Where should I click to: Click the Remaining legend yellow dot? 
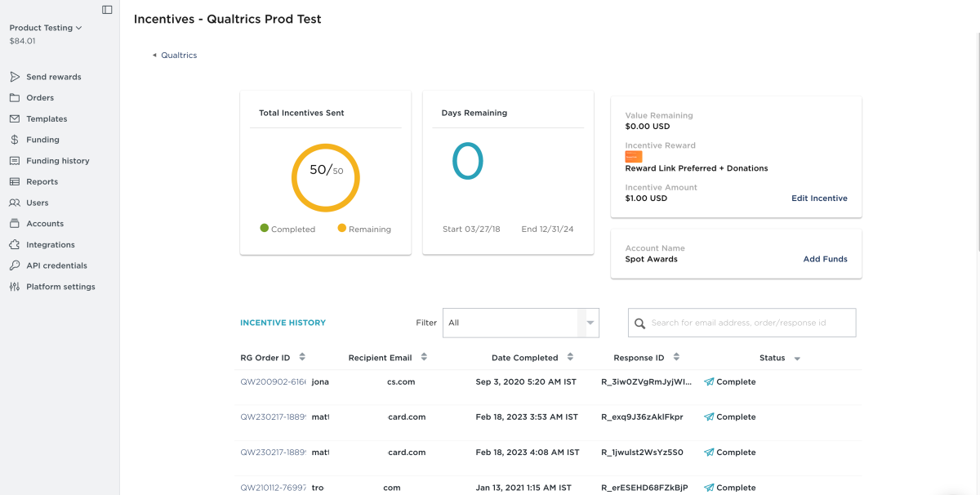(341, 229)
